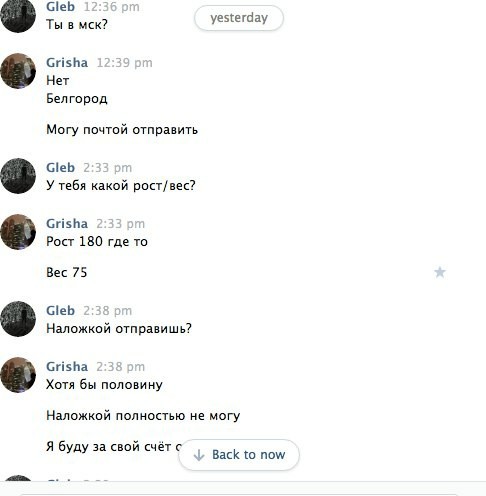Open Gleb's avatar next to "Ты в мск?"
The width and height of the screenshot is (486, 496).
(18, 15)
